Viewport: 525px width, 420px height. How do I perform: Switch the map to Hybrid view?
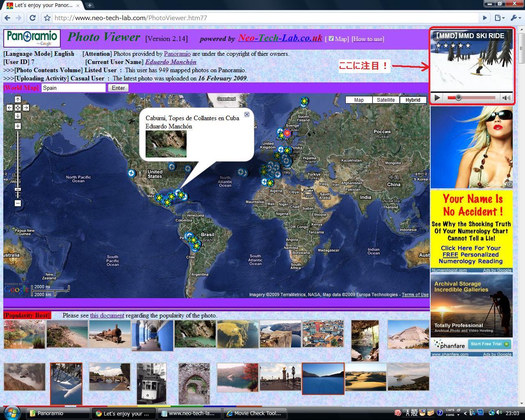click(413, 100)
